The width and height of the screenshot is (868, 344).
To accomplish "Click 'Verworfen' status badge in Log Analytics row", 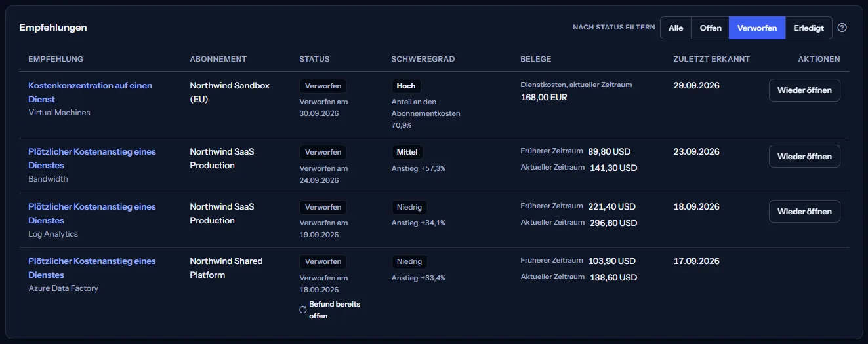I will [323, 207].
